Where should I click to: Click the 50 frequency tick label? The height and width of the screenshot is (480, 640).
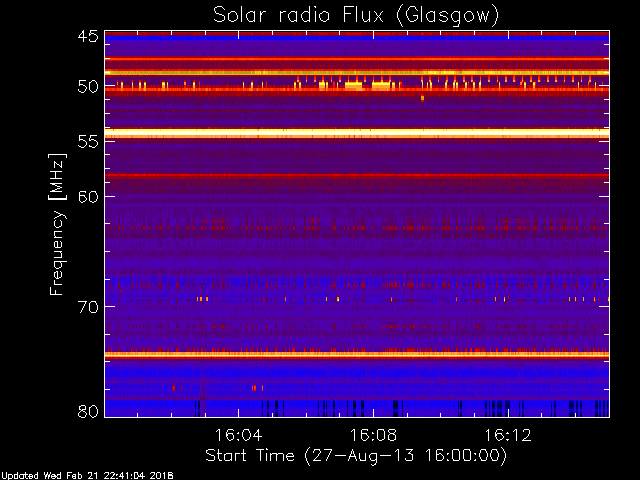click(x=88, y=86)
